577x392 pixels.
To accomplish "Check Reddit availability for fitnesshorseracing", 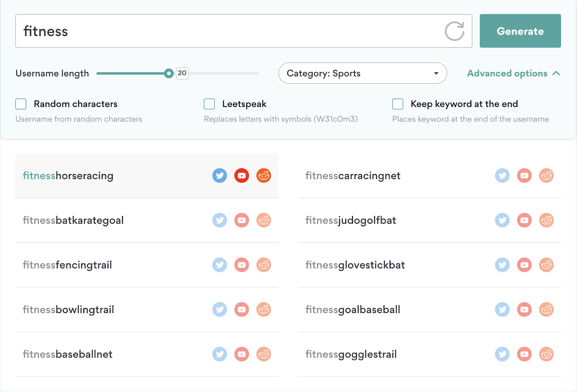I will point(264,176).
